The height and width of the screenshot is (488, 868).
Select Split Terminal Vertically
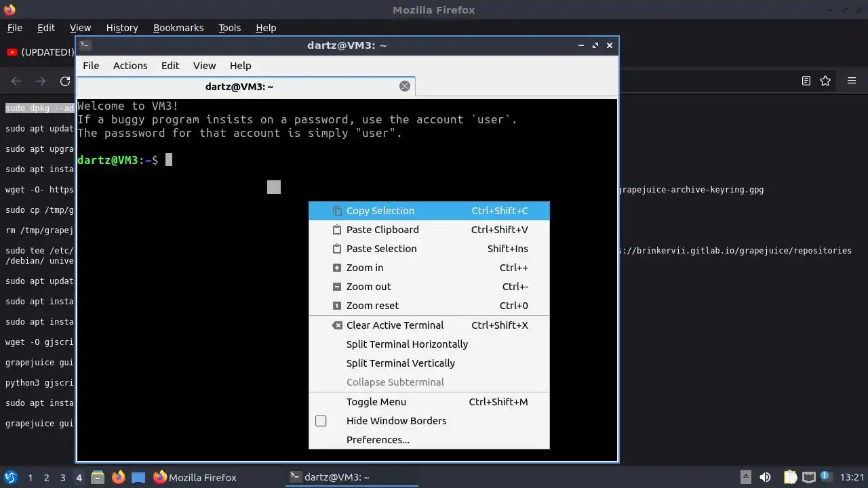pos(429,363)
